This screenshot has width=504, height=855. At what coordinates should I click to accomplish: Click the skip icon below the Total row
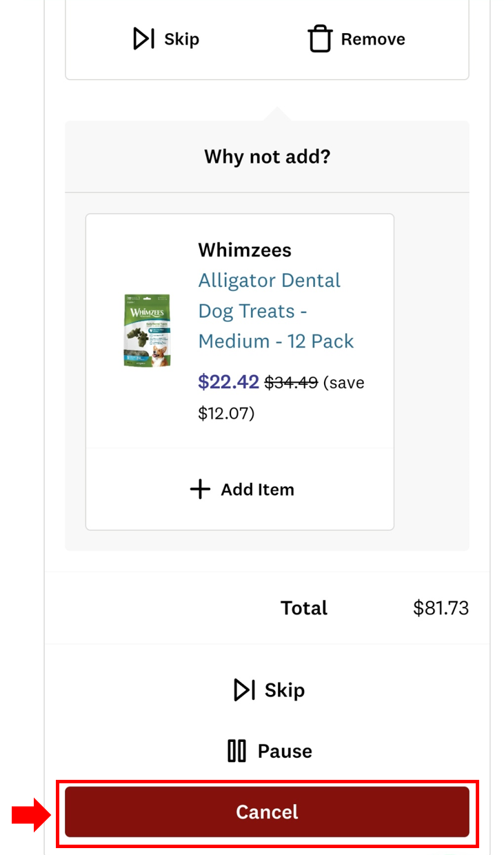click(245, 690)
